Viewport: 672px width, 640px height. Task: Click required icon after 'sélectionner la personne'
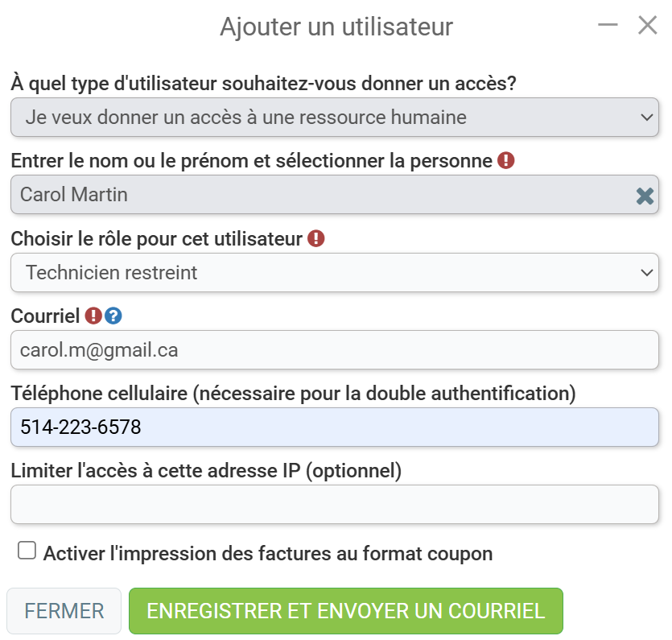pyautogui.click(x=505, y=161)
